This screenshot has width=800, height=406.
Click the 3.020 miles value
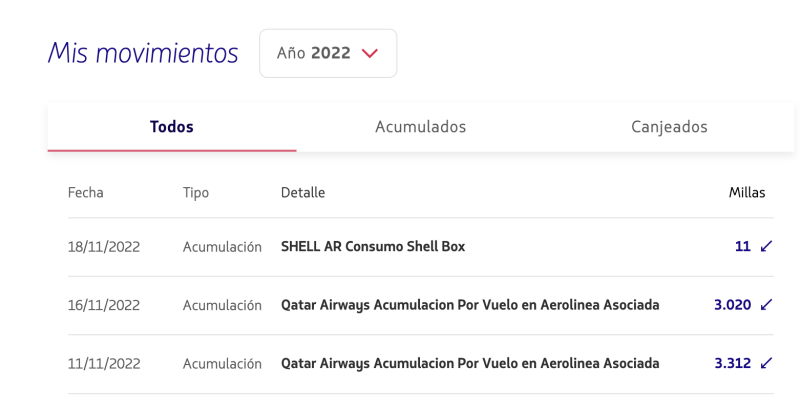[733, 305]
